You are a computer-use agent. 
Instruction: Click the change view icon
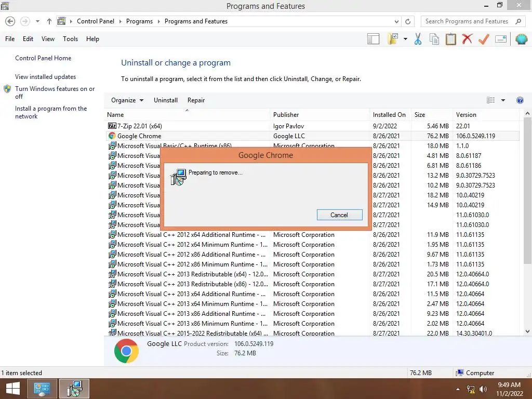pyautogui.click(x=490, y=100)
